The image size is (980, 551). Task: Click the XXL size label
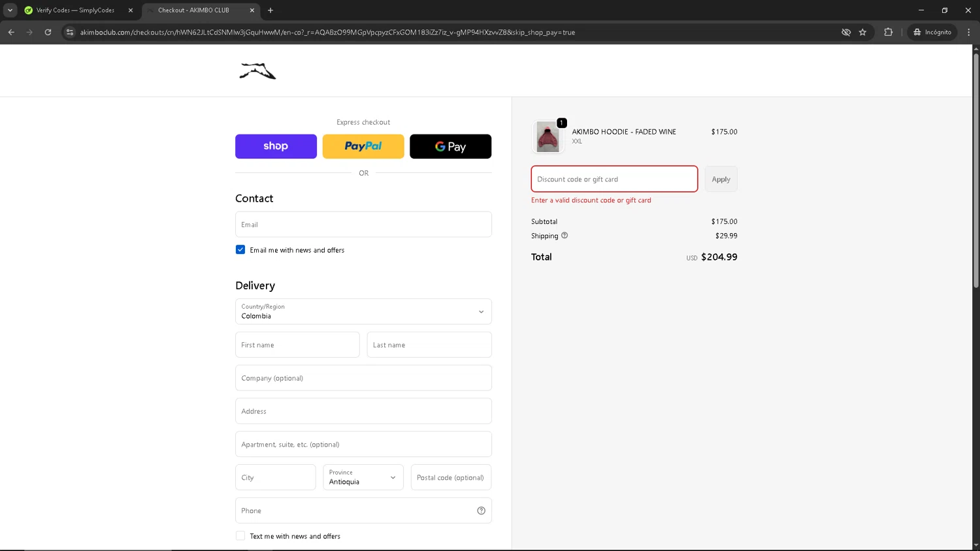pyautogui.click(x=577, y=141)
